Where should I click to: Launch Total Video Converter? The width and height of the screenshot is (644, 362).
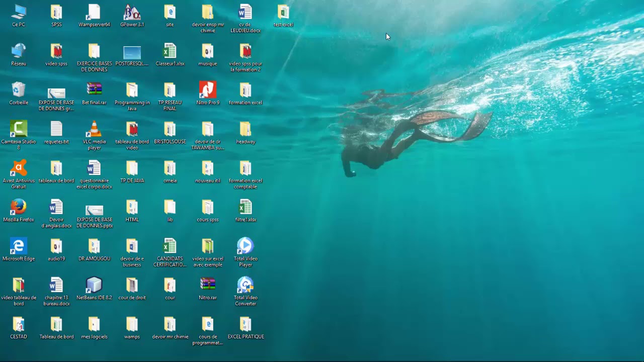(x=246, y=291)
